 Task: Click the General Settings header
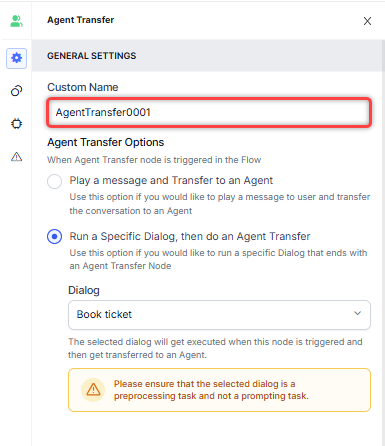point(92,56)
